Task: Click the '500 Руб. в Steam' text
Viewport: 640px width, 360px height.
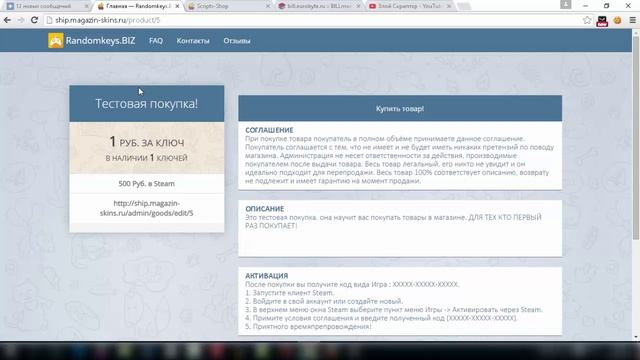Action: tap(147, 184)
